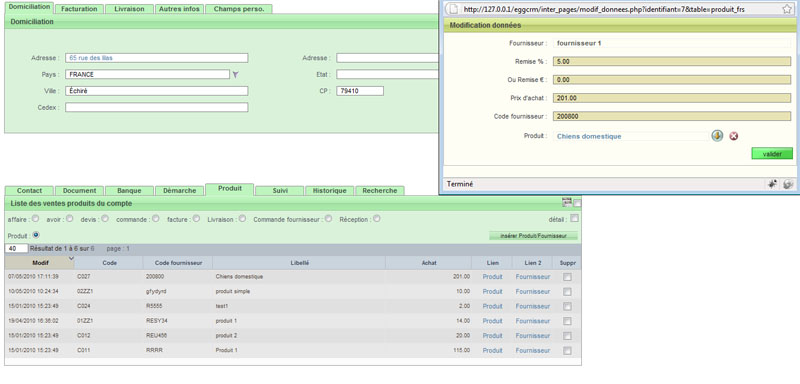800x384 pixels.
Task: Select the avoir radio button
Action: pos(70,219)
